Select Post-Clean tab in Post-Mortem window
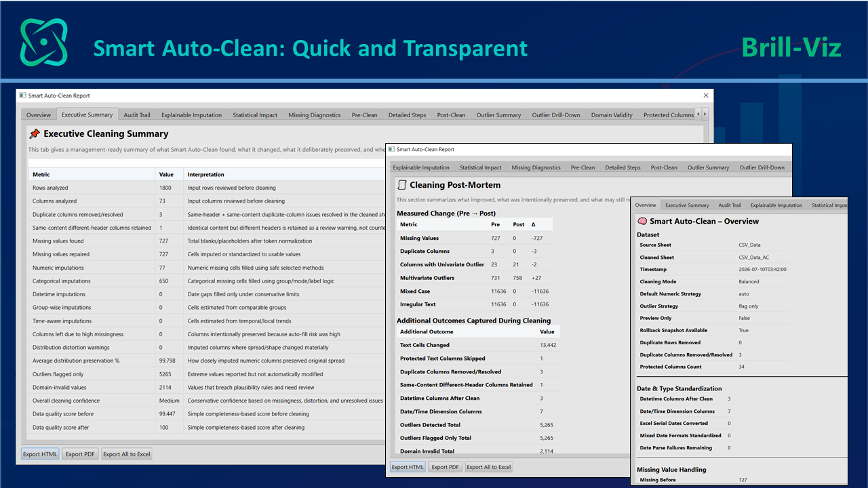Screen dimensions: 868x488 [664, 167]
